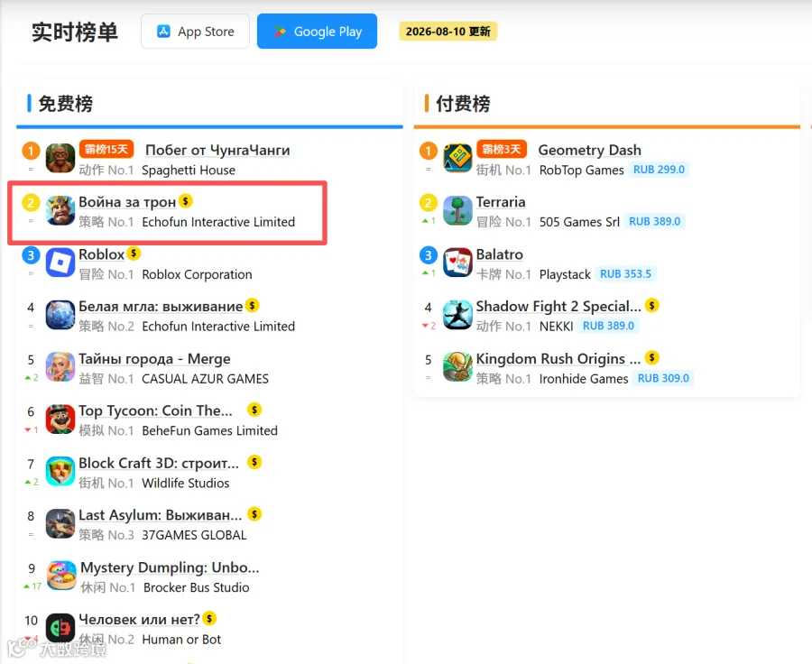The image size is (812, 664).
Task: Click coin badge beside Человек или нет?
Action: (209, 618)
